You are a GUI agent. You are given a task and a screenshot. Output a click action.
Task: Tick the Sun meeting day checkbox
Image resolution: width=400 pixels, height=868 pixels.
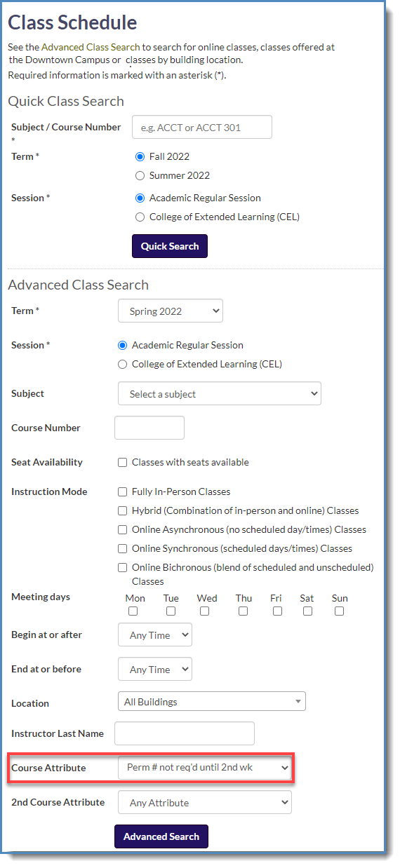340,611
